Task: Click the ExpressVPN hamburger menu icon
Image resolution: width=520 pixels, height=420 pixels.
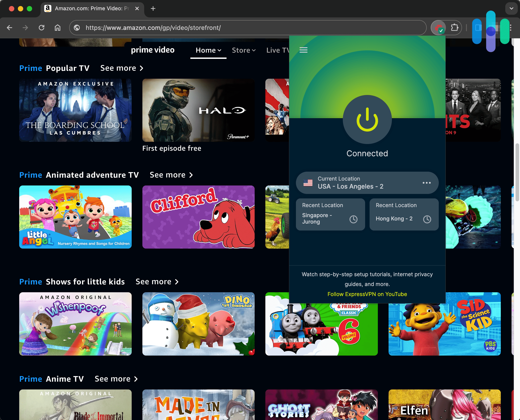Action: (x=303, y=50)
